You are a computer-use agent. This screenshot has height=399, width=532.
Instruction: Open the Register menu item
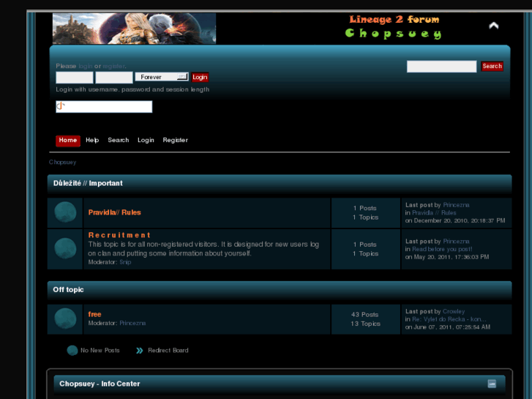point(175,141)
